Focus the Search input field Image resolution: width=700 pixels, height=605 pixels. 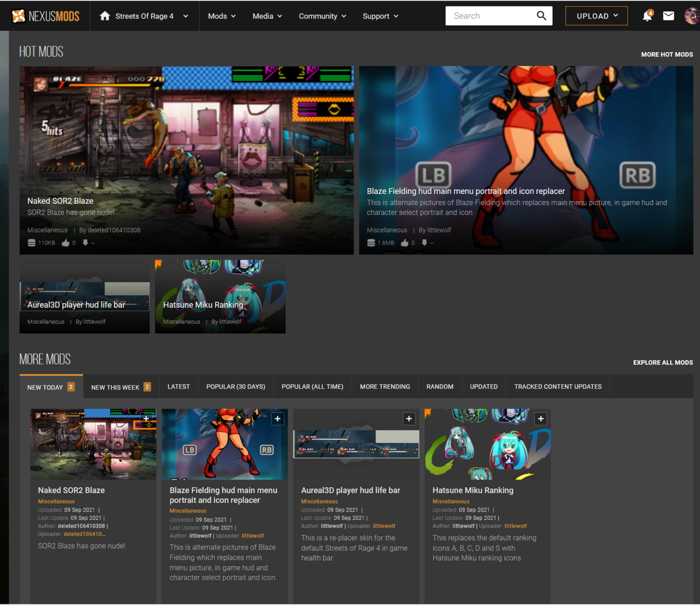[x=491, y=16]
